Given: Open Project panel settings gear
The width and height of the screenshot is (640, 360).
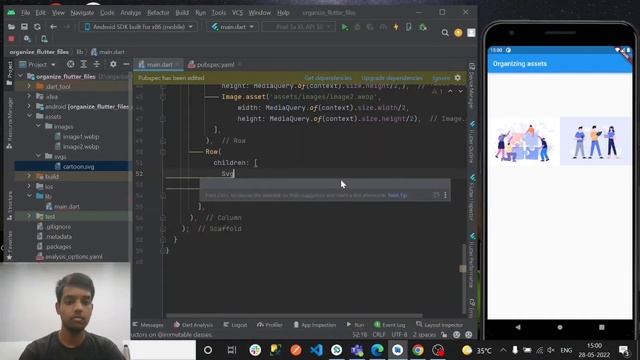Looking at the screenshot, I should 113,64.
